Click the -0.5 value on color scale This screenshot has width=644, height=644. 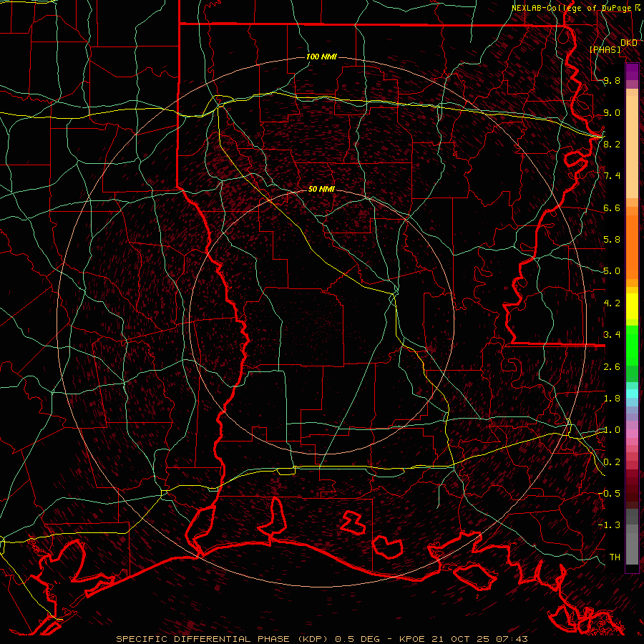coord(609,494)
